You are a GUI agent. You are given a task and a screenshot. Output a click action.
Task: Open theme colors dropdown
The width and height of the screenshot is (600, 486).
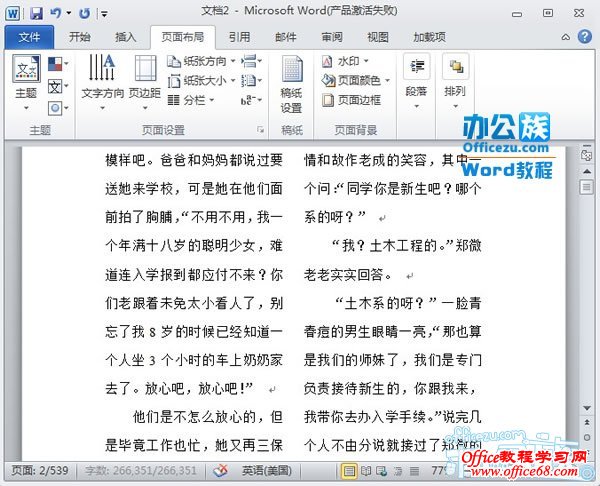[x=58, y=64]
